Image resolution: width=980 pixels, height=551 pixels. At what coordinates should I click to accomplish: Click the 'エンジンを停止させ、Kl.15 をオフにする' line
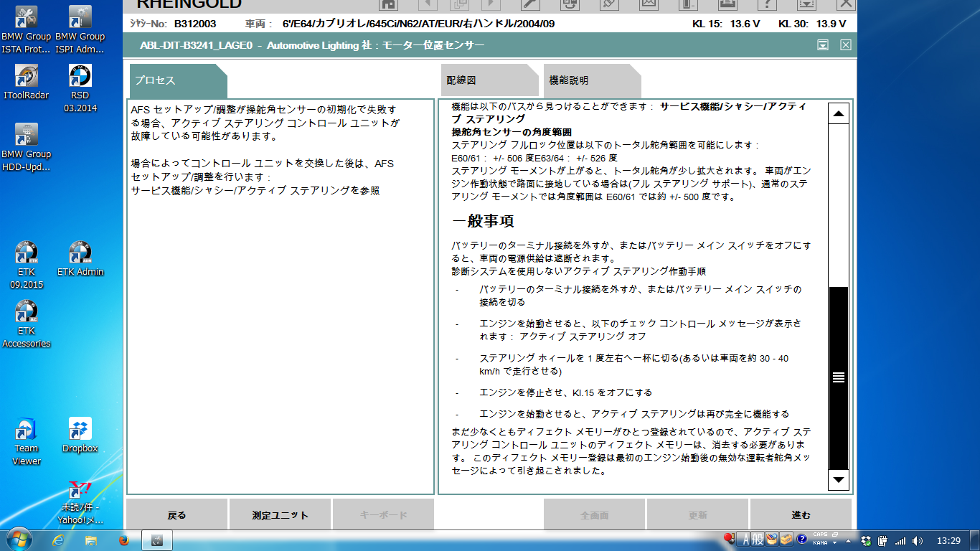click(565, 393)
